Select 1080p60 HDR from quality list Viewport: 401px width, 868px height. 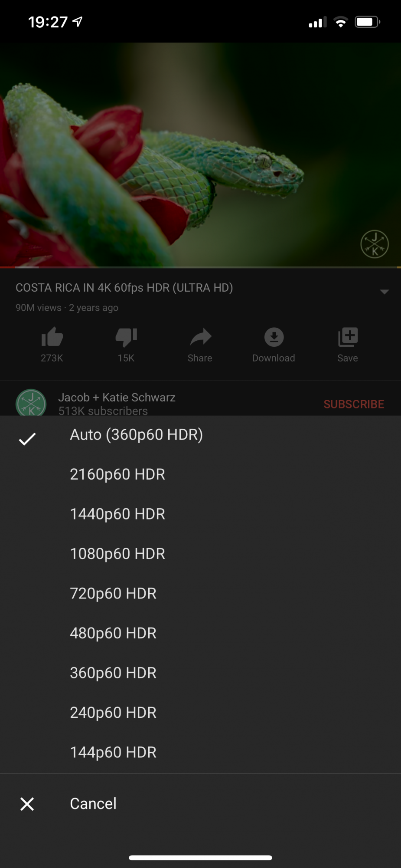point(200,554)
